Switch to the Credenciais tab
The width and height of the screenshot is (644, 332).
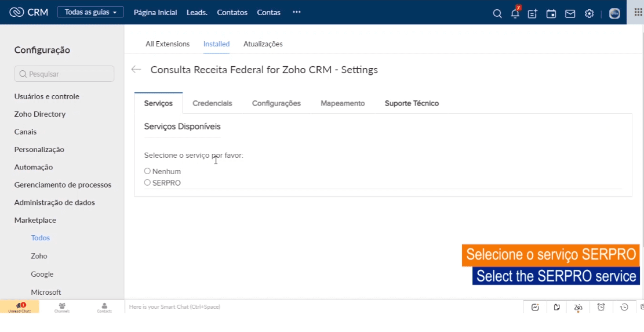pos(212,103)
